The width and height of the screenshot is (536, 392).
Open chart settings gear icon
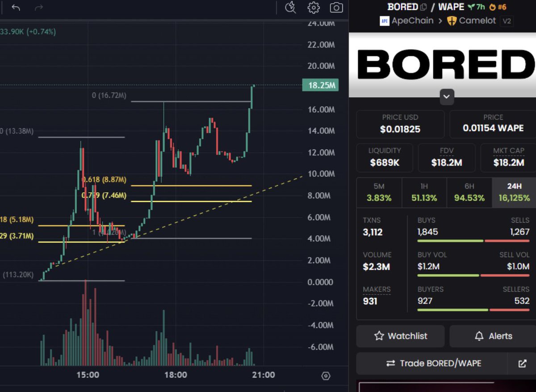(x=314, y=8)
